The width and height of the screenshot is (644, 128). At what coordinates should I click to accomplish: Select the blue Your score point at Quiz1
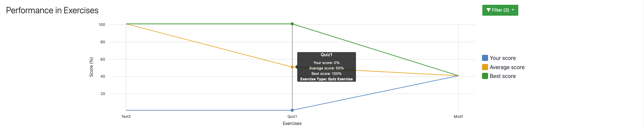coord(292,110)
